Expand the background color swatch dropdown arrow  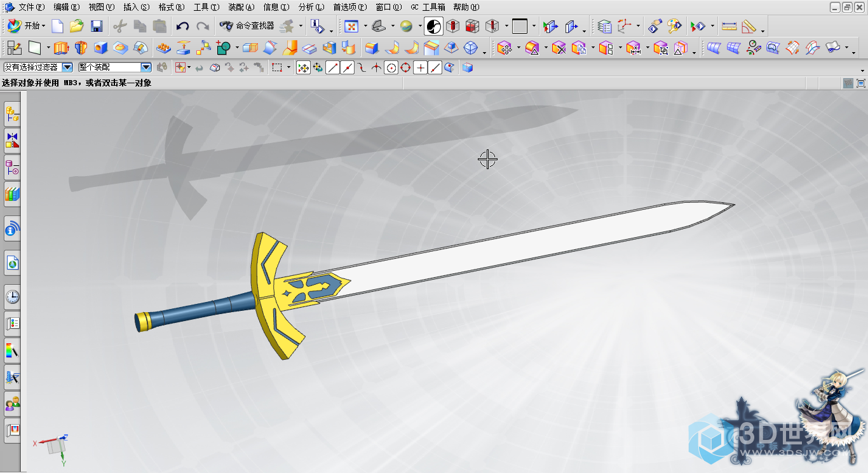coord(534,27)
